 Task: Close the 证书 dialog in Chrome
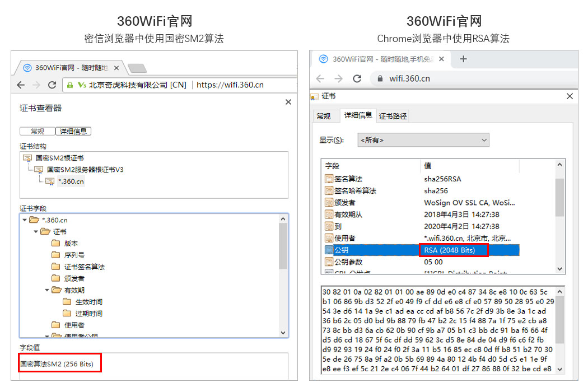[x=570, y=96]
